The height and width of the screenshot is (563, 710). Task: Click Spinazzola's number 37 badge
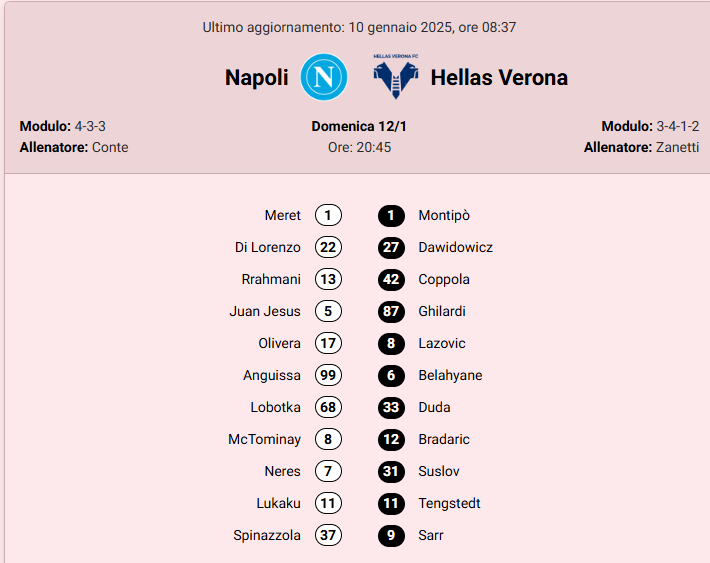[328, 535]
